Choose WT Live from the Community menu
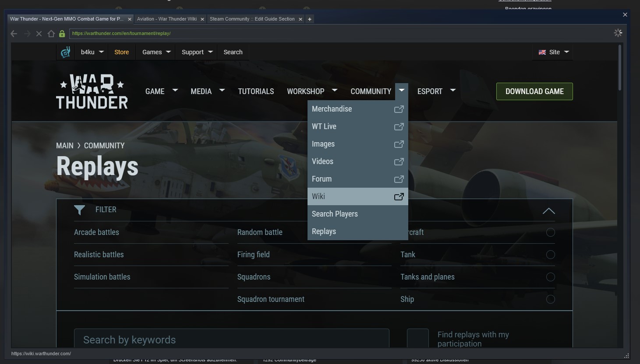640x364 pixels. pyautogui.click(x=358, y=126)
